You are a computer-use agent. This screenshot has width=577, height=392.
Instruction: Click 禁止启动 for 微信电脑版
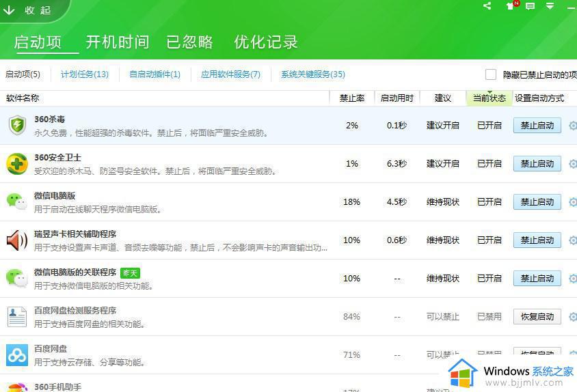537,202
